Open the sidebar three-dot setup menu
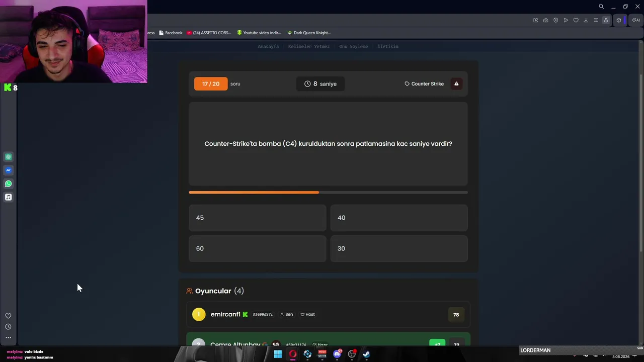Image resolution: width=644 pixels, height=362 pixels. coord(8,338)
